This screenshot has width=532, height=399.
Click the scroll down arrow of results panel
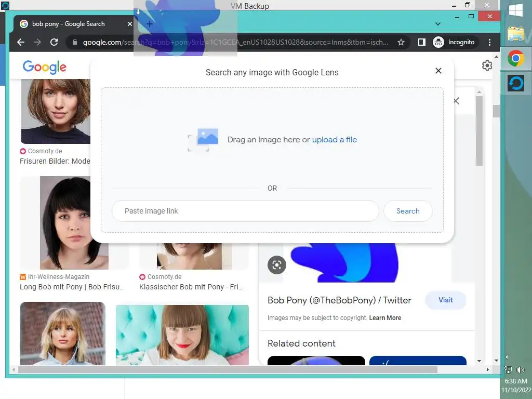tap(479, 361)
